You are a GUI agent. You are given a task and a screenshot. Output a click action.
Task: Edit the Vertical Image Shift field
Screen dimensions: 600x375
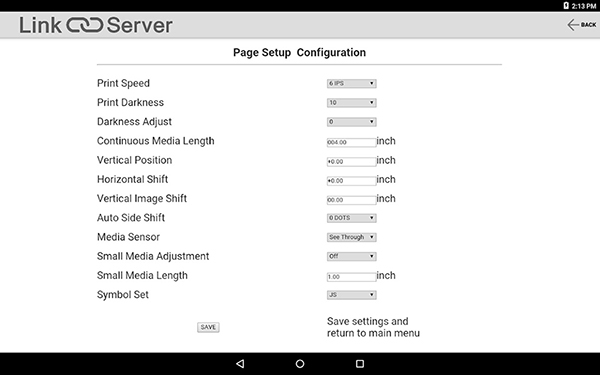click(351, 200)
